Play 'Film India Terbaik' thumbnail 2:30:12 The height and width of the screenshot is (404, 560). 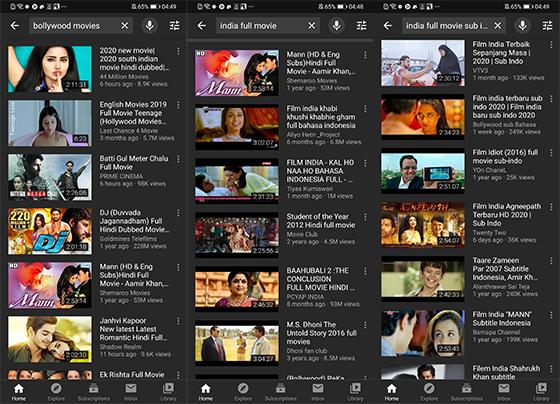point(423,63)
